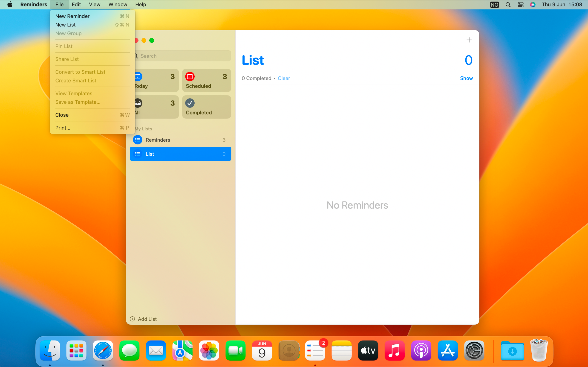Open the Completed smart list tile
The height and width of the screenshot is (367, 588).
tap(206, 107)
